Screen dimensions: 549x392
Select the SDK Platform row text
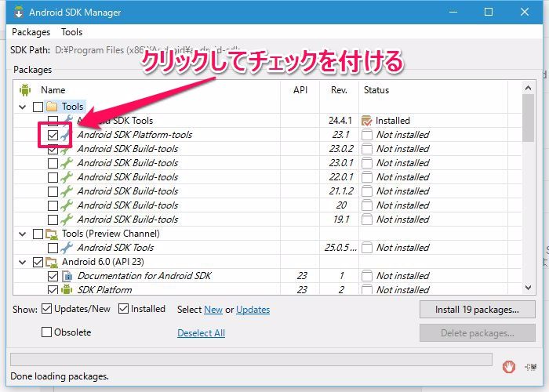click(104, 290)
